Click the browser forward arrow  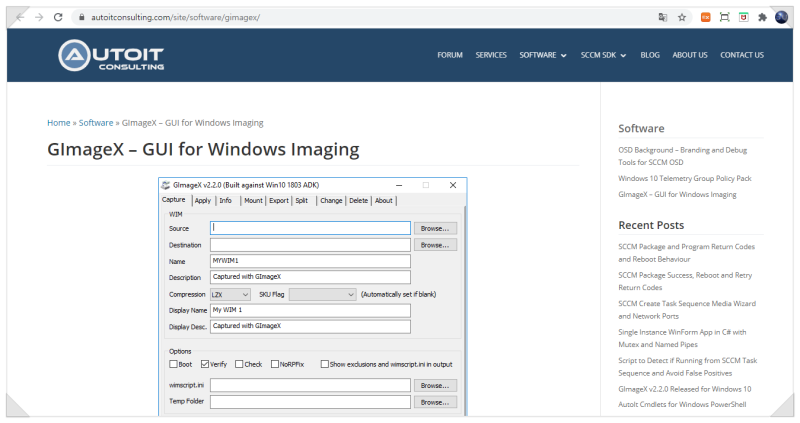(x=39, y=17)
